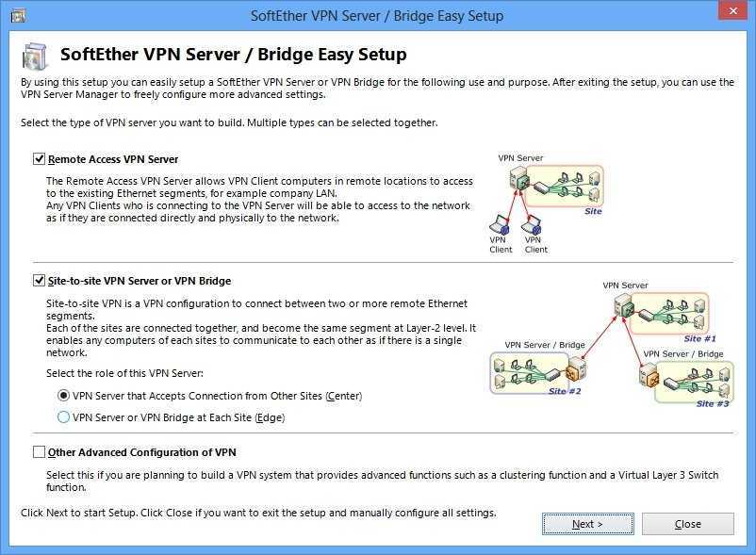Select the Center role radio button
The image size is (756, 555).
coord(63,396)
